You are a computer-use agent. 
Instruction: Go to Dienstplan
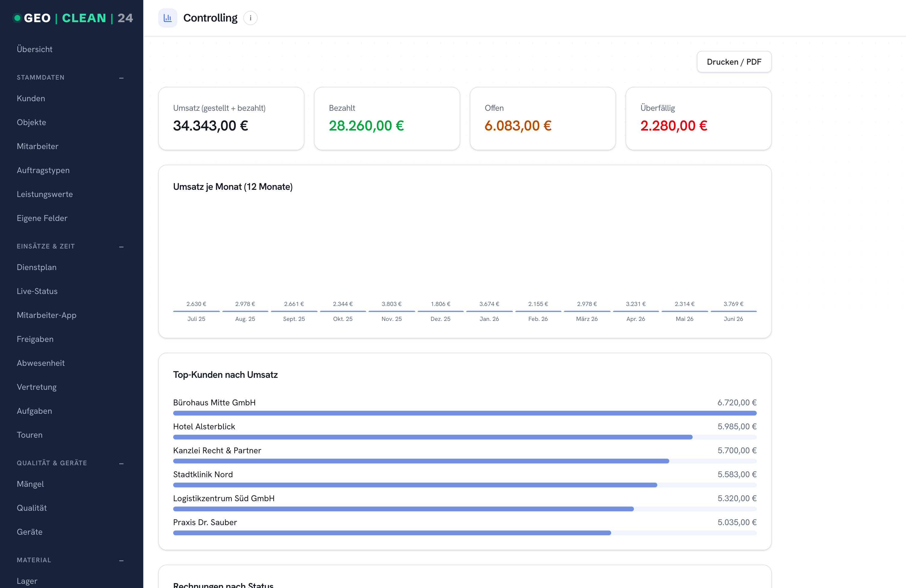37,267
